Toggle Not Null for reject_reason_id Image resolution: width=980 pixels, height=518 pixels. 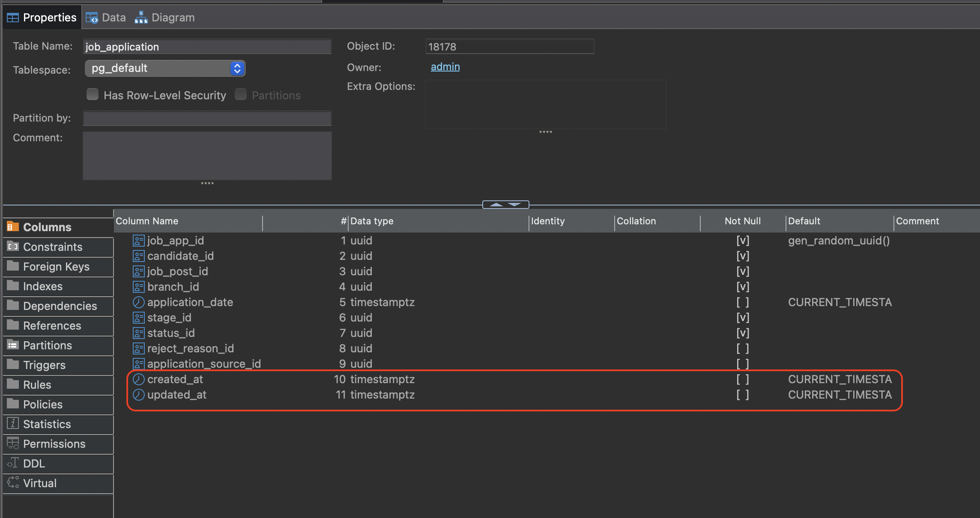click(x=742, y=348)
